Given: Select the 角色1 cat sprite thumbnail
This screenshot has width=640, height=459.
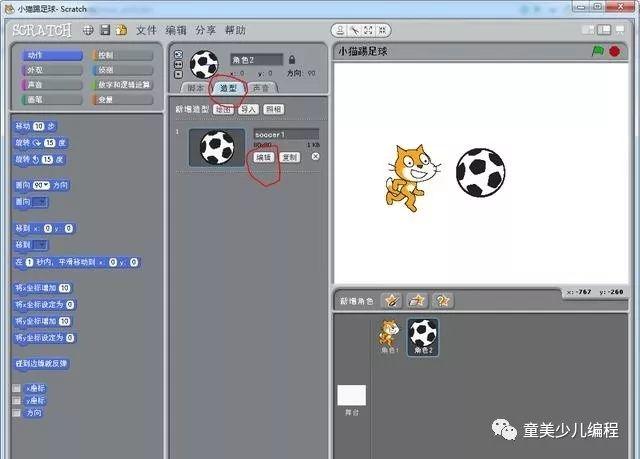Looking at the screenshot, I should 388,337.
